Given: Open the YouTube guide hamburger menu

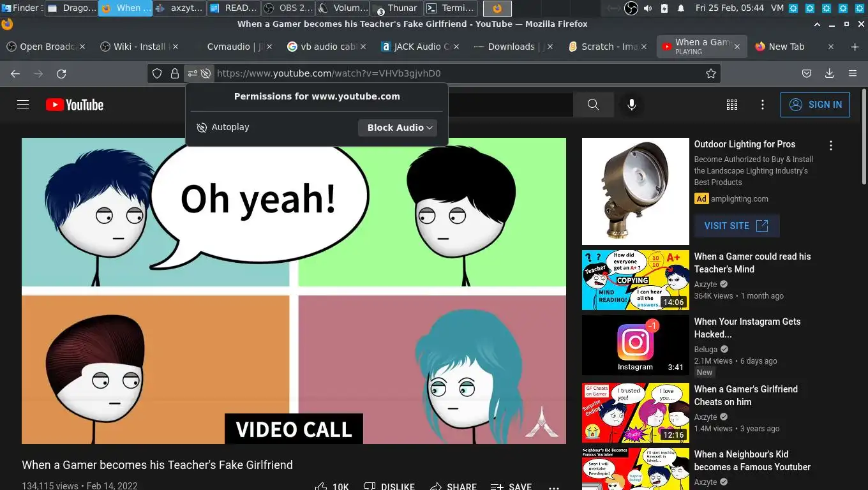Looking at the screenshot, I should pyautogui.click(x=23, y=105).
